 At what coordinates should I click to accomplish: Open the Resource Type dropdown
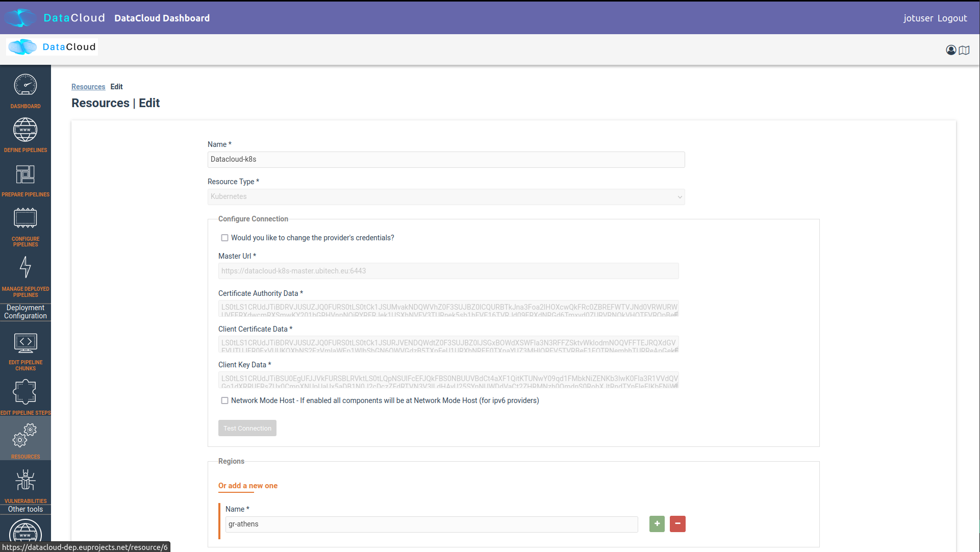coord(446,197)
